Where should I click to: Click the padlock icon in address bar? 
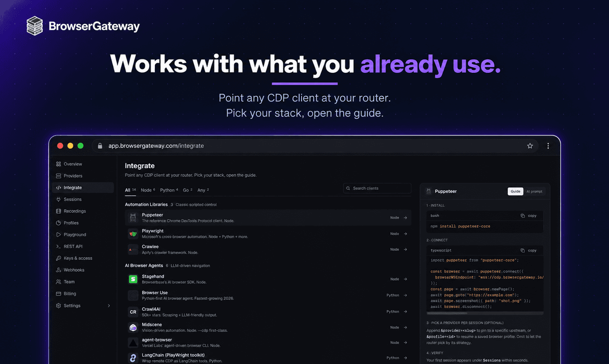pos(100,146)
